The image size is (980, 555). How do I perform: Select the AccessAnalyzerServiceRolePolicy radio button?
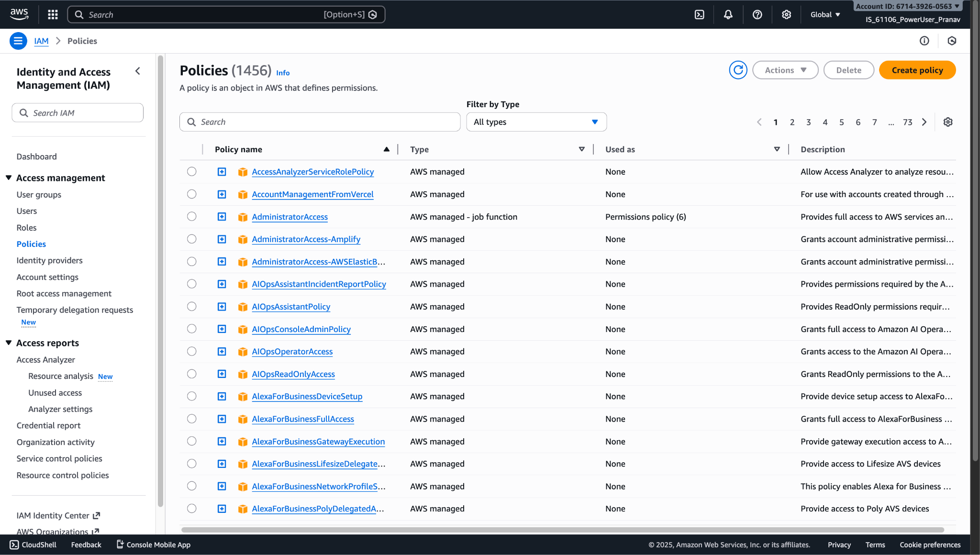tap(191, 171)
